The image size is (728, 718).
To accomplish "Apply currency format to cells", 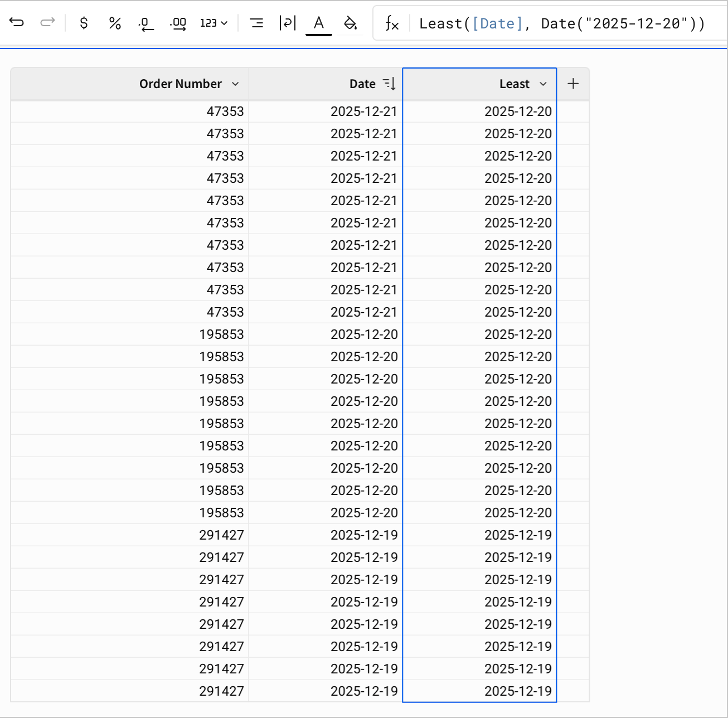I will (84, 23).
